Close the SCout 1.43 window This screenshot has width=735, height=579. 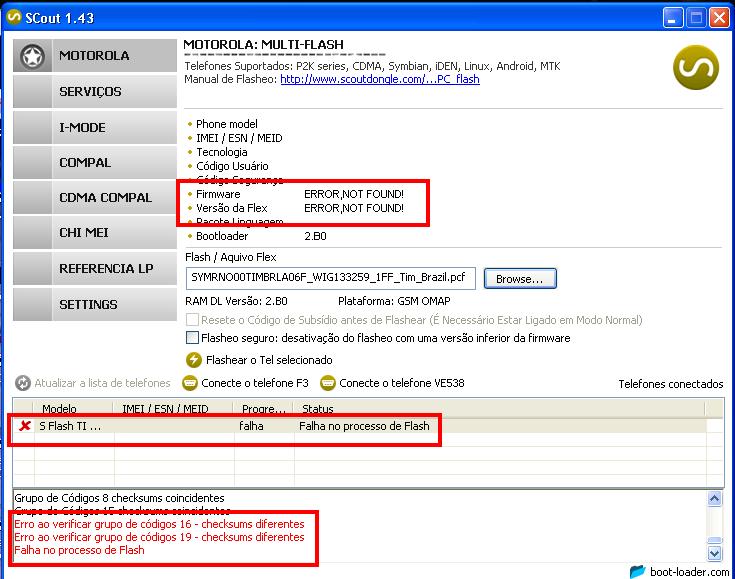coord(720,18)
